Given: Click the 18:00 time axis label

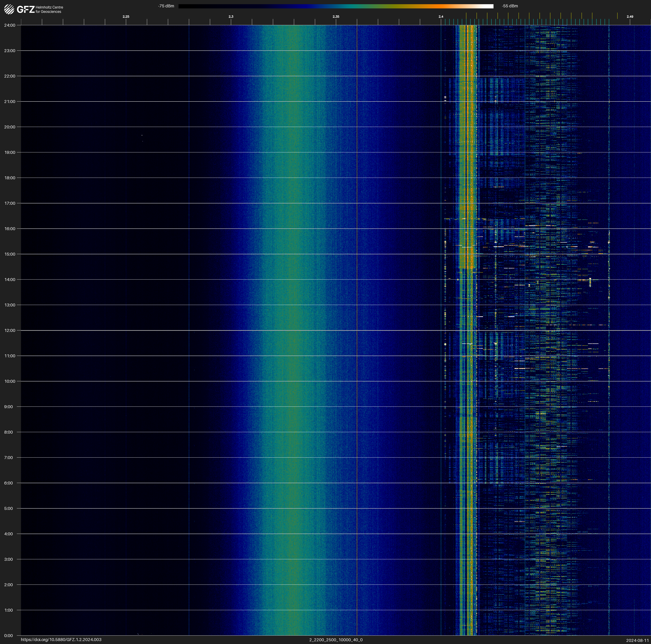Looking at the screenshot, I should tap(10, 178).
